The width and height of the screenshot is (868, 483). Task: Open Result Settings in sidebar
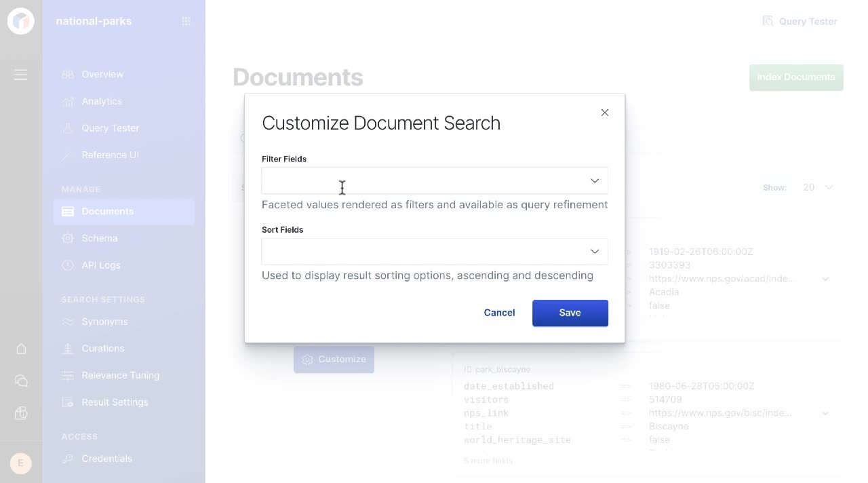[x=115, y=402]
